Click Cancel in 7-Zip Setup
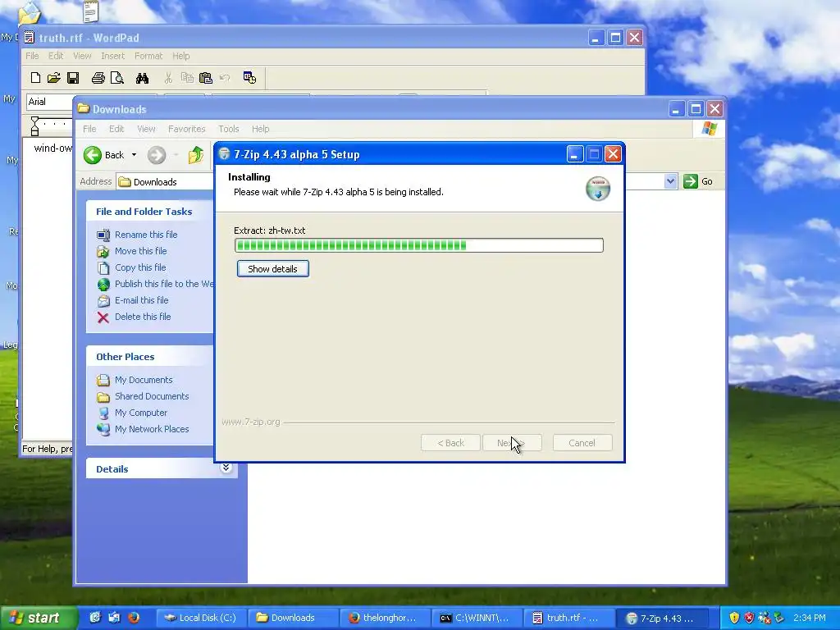The width and height of the screenshot is (840, 630). [x=582, y=443]
